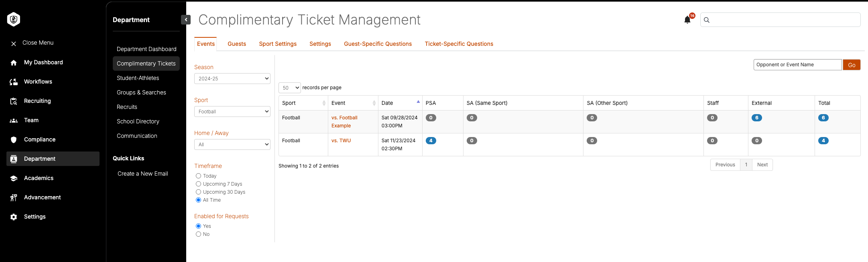Viewport: 868px width, 262px height.
Task: Open the Season dropdown
Action: pyautogui.click(x=232, y=79)
